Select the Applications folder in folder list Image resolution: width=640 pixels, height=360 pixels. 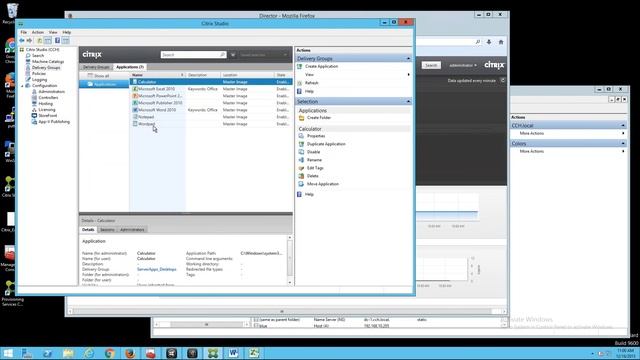104,84
